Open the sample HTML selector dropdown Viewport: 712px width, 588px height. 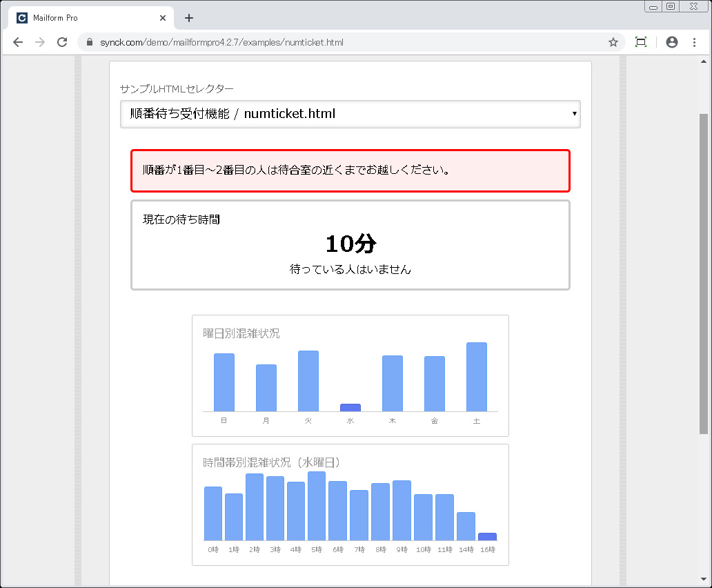point(350,115)
